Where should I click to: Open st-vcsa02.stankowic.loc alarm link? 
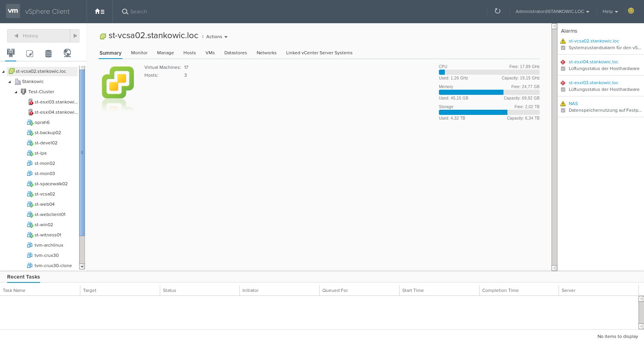click(x=594, y=41)
